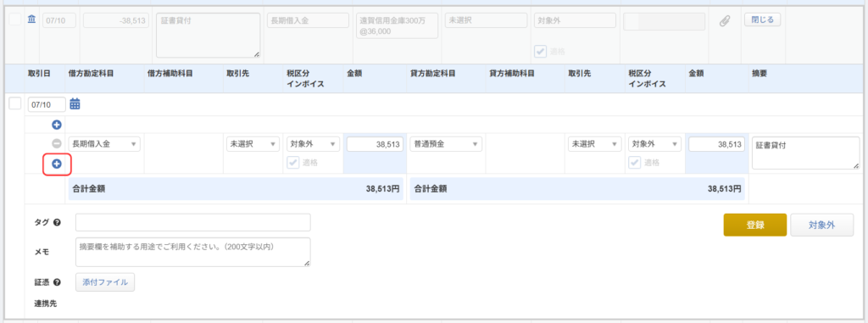This screenshot has height=323, width=868.
Task: Click into the メモ text area
Action: coord(193,252)
